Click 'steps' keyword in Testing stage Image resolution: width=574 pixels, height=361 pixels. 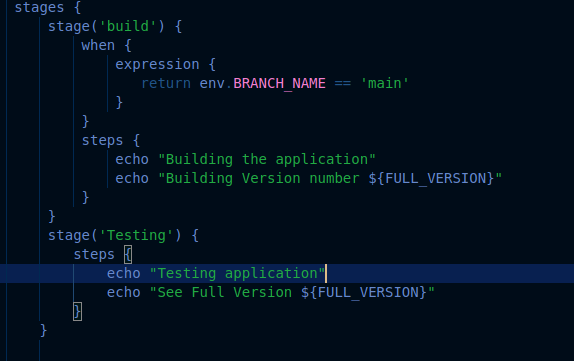[x=94, y=254]
